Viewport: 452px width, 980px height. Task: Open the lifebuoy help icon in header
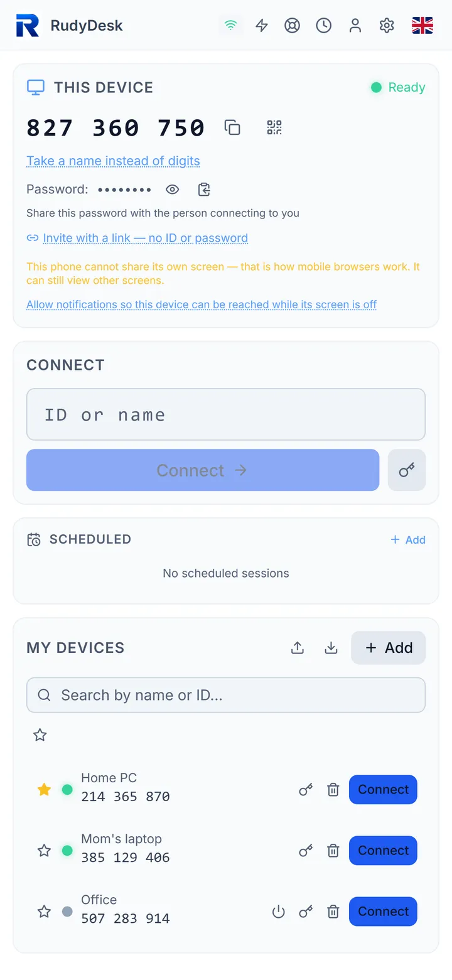(x=293, y=26)
